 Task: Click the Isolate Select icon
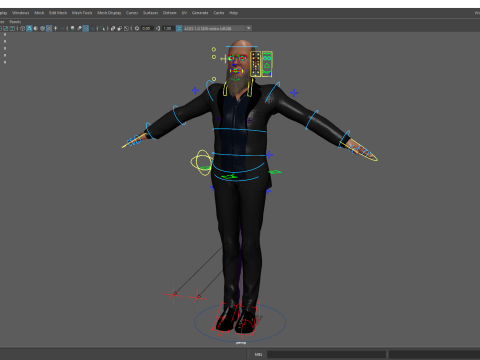click(102, 28)
